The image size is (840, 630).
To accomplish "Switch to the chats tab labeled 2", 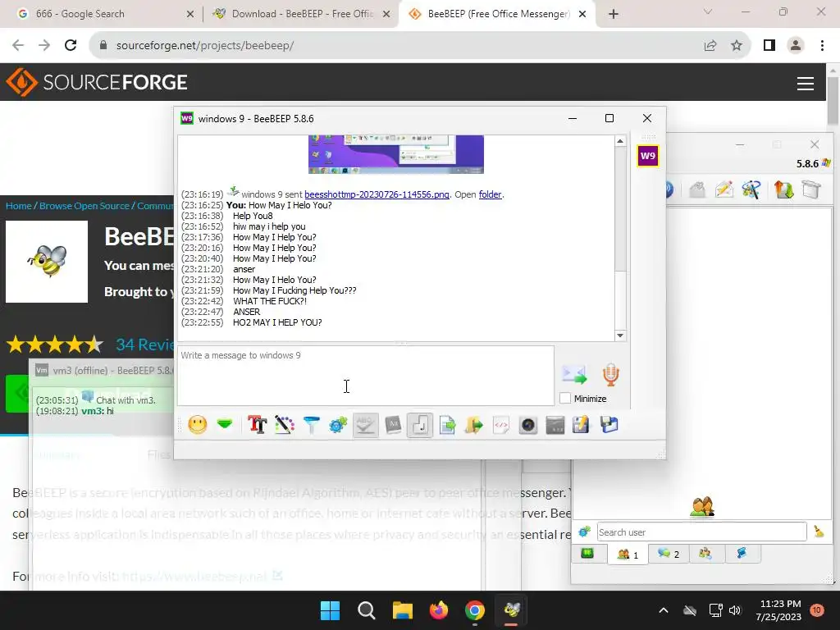I will pos(668,554).
